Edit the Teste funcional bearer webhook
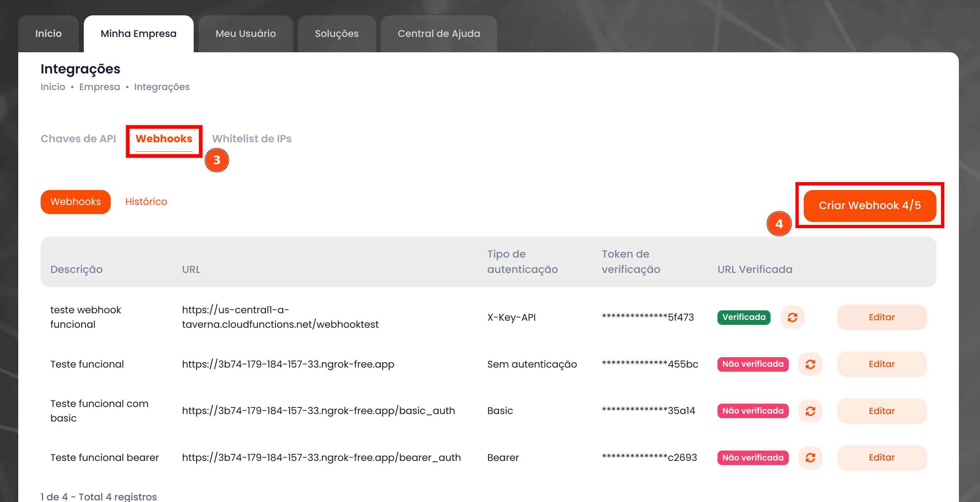Image resolution: width=980 pixels, height=502 pixels. (x=881, y=458)
